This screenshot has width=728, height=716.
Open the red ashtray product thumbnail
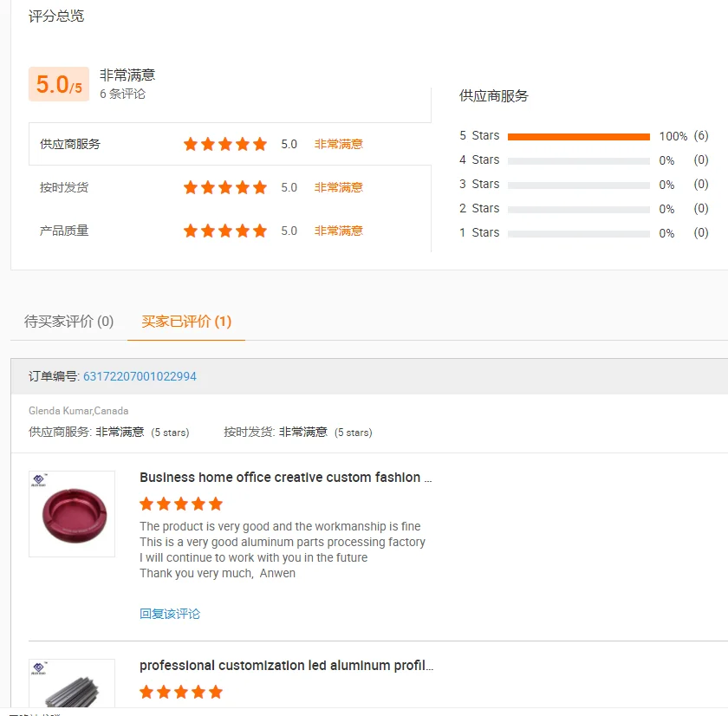[x=72, y=513]
